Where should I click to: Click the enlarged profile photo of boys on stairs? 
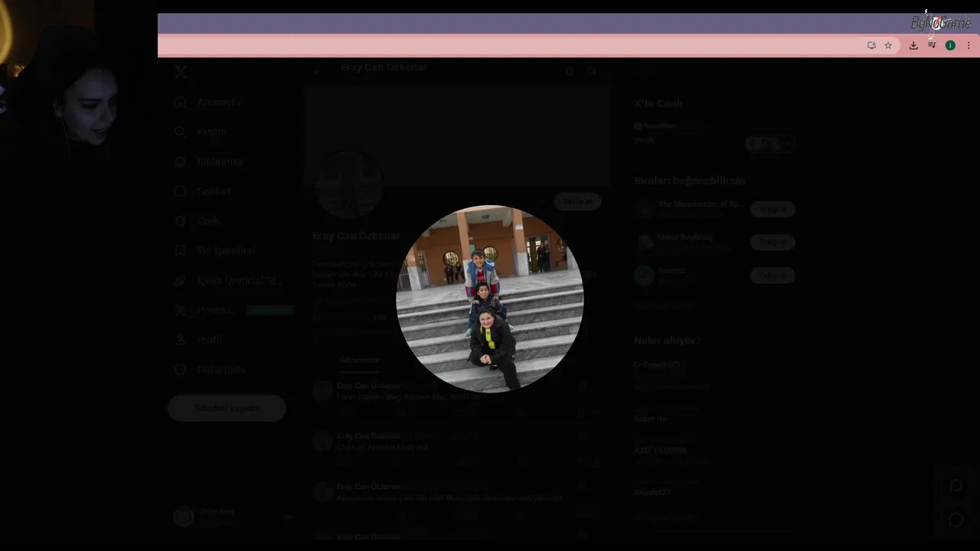point(490,298)
